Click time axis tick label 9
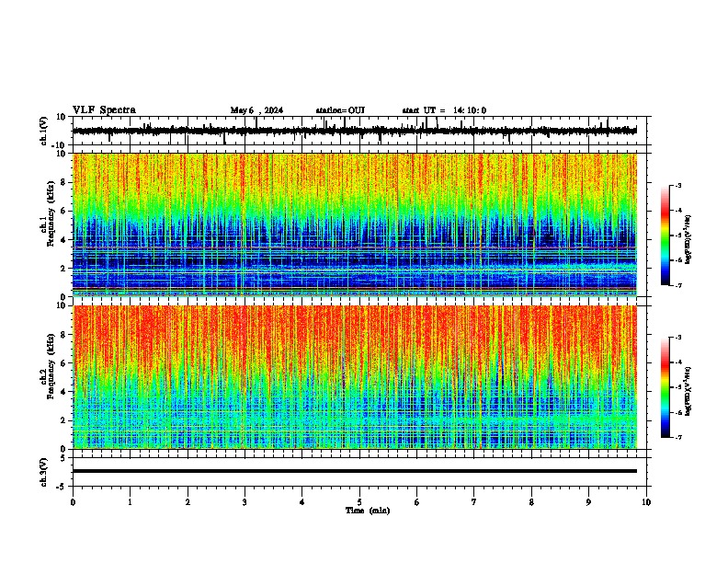This screenshot has height=563, width=728. 588,502
